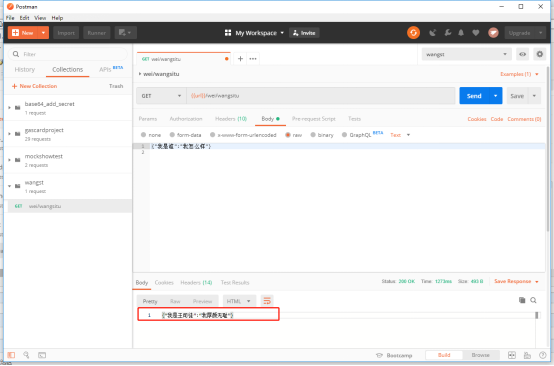Open the My Workspace switcher
This screenshot has width=554, height=366.
tap(254, 33)
